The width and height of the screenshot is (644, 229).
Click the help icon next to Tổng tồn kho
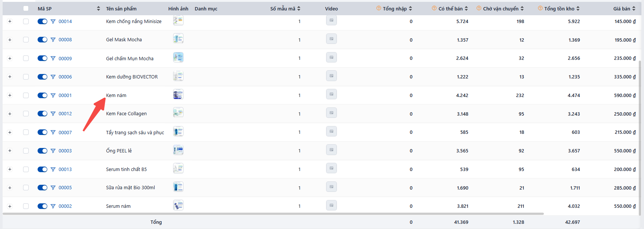click(x=540, y=8)
